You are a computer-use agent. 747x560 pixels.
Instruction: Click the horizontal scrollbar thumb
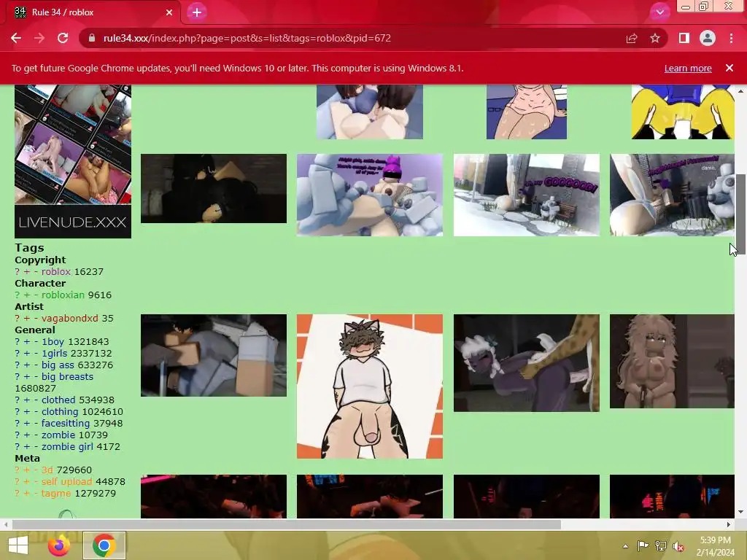(286, 525)
